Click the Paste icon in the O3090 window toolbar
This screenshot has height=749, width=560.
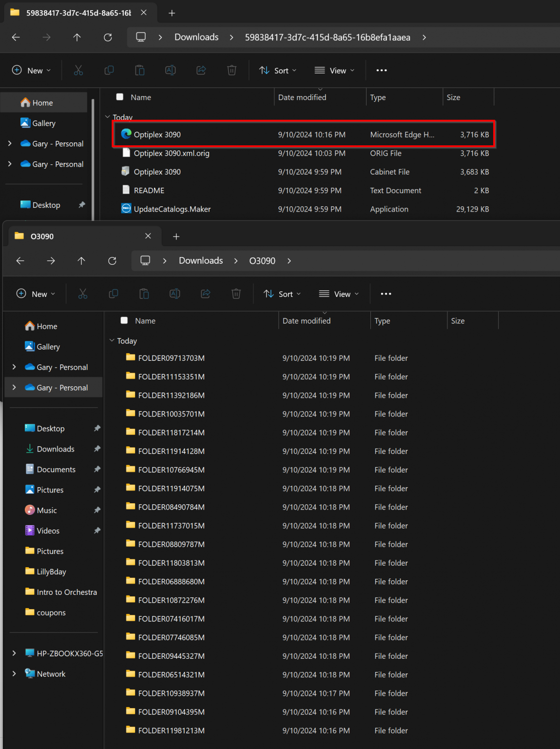click(x=144, y=294)
